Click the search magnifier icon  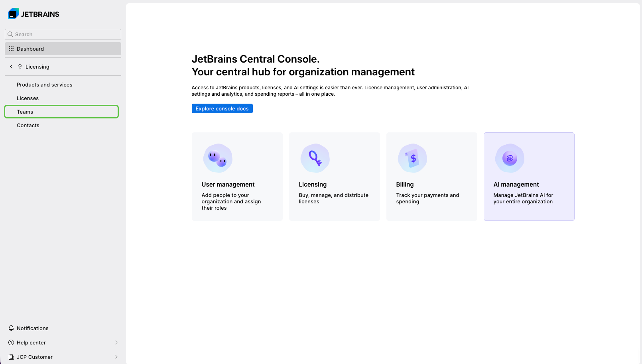point(10,34)
